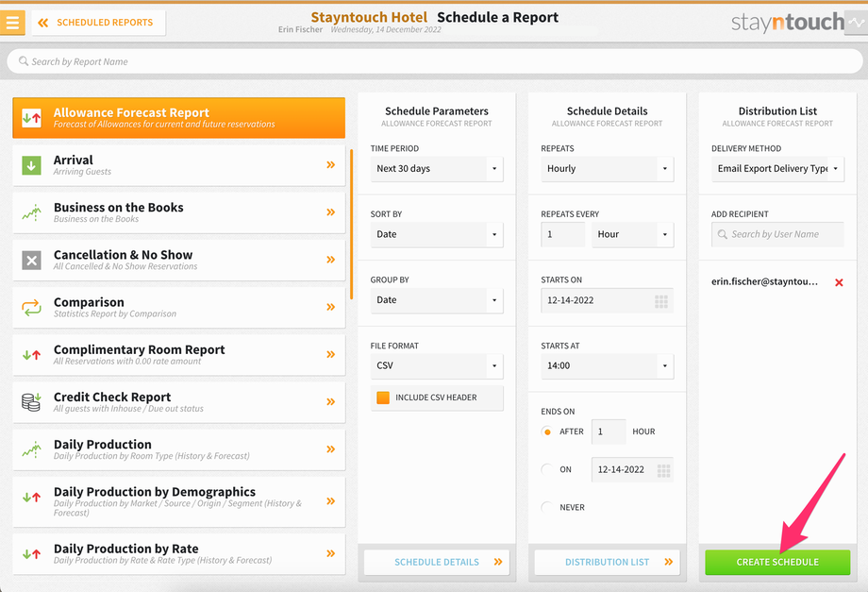The image size is (868, 592).
Task: Click the Business on the Books chart icon
Action: point(31,212)
